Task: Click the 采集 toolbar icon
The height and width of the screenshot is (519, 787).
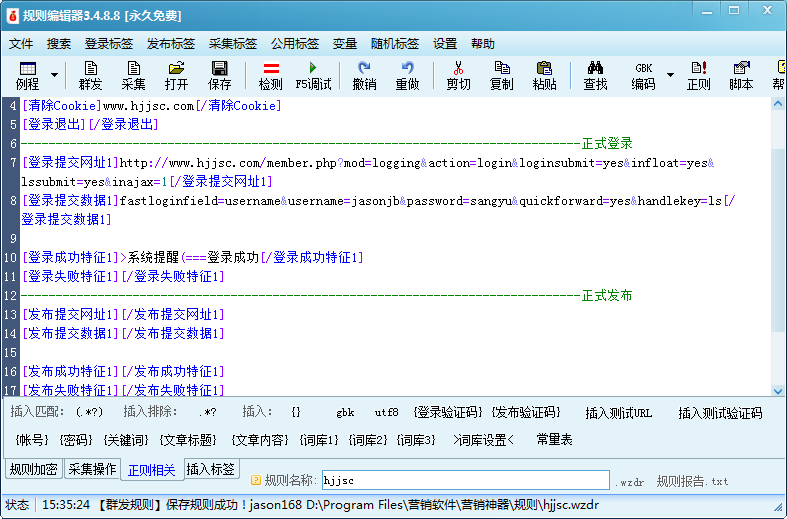Action: (134, 76)
